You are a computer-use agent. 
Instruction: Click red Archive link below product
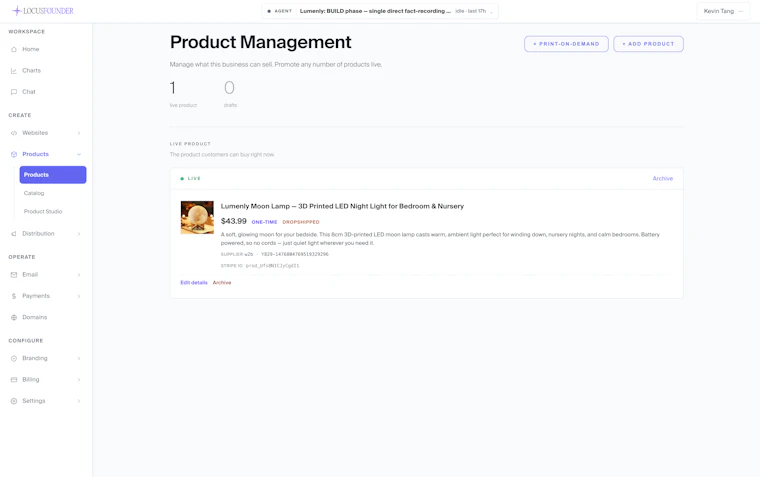222,283
